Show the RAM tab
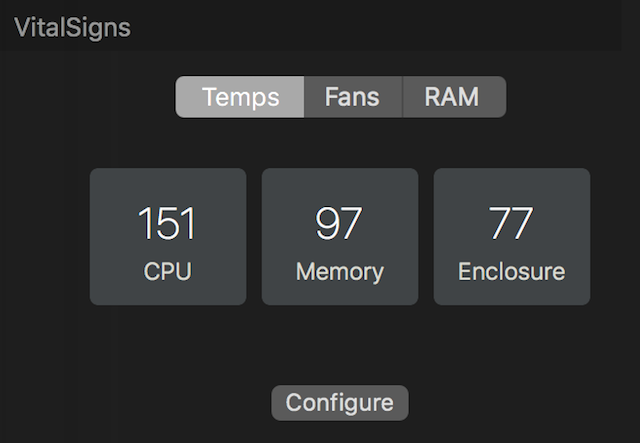Screen dimensions: 640x443 coord(452,97)
